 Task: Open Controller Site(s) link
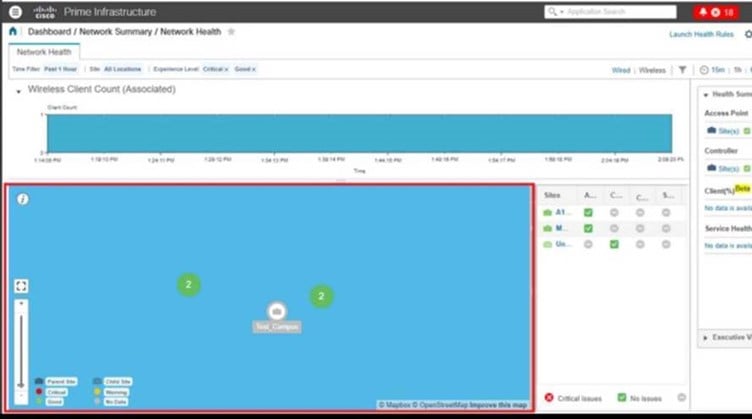[728, 168]
